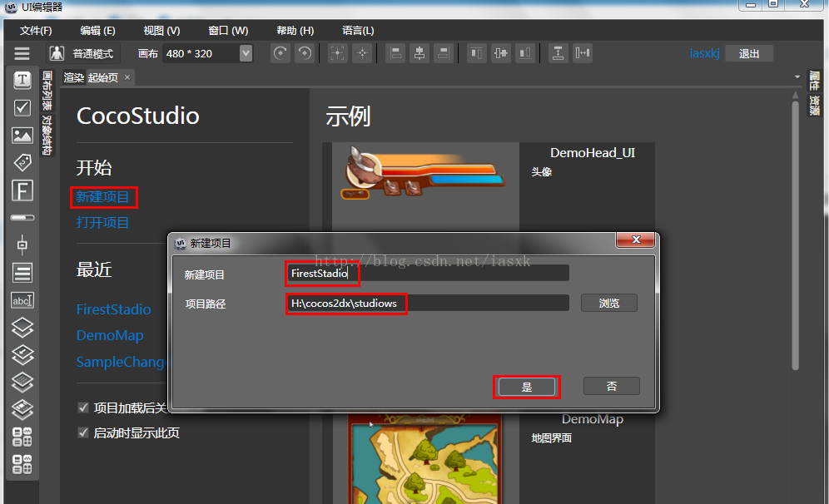
Task: Open the 语言(L) menu
Action: point(358,31)
